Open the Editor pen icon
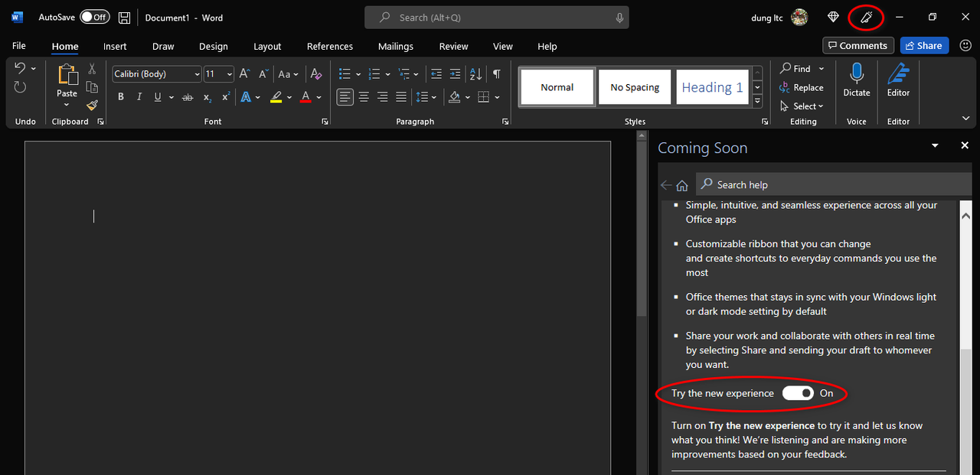 coord(898,73)
